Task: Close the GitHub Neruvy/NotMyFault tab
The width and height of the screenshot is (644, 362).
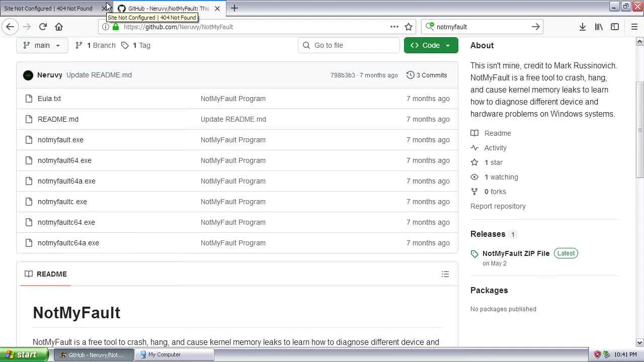Action: pos(217,9)
